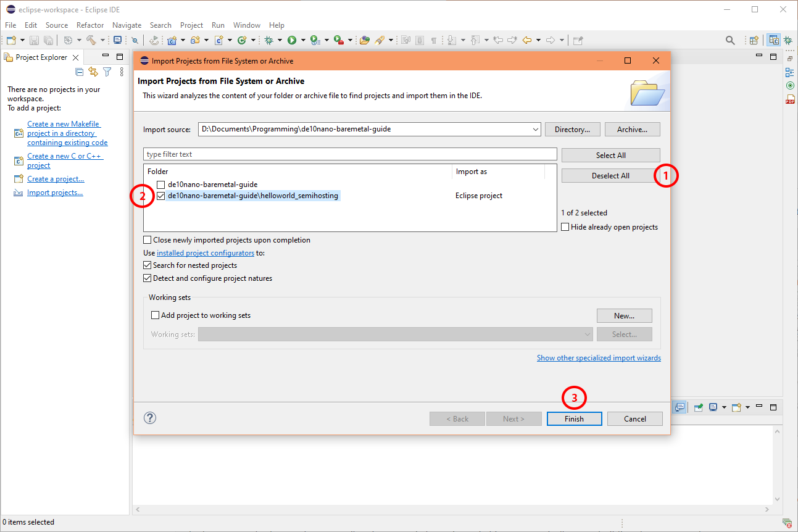Click the Link with Editor icon in Project Explorer

(93, 72)
